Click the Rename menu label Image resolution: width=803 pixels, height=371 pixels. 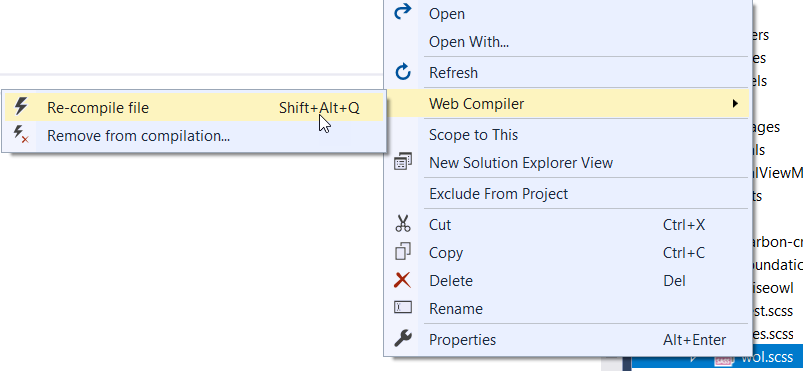click(456, 309)
